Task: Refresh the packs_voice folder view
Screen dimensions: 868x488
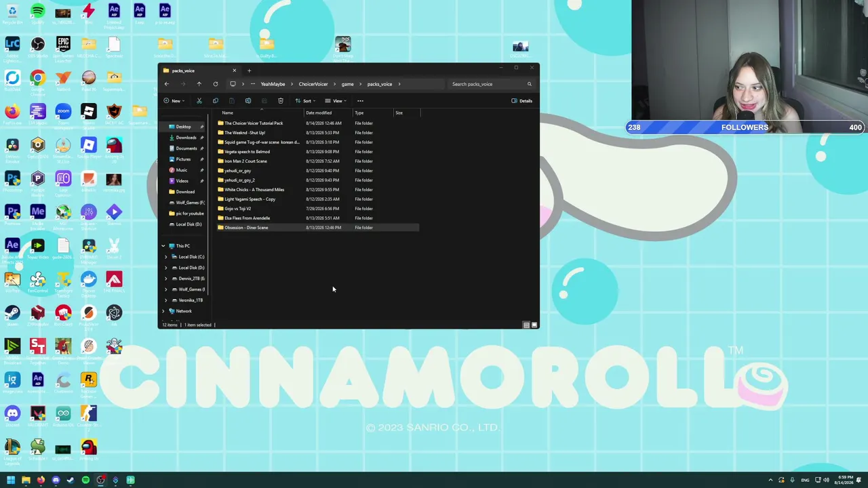Action: pos(216,84)
